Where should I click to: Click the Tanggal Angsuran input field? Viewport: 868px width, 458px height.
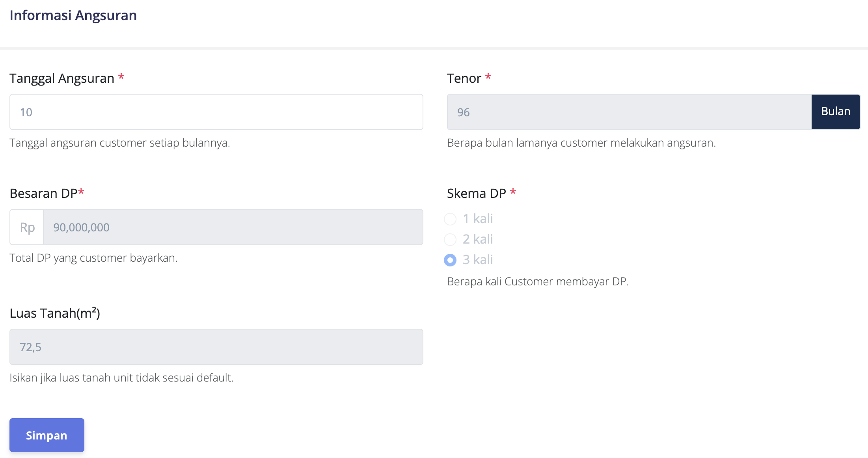(x=216, y=112)
